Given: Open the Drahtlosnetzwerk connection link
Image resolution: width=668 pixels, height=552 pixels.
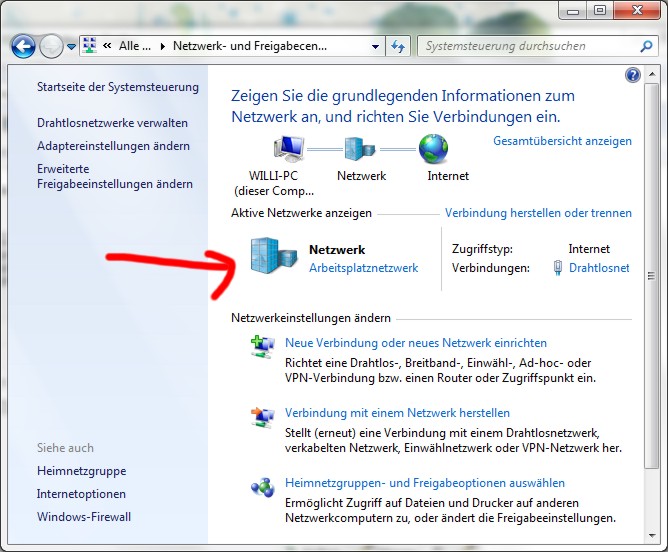Looking at the screenshot, I should click(599, 268).
